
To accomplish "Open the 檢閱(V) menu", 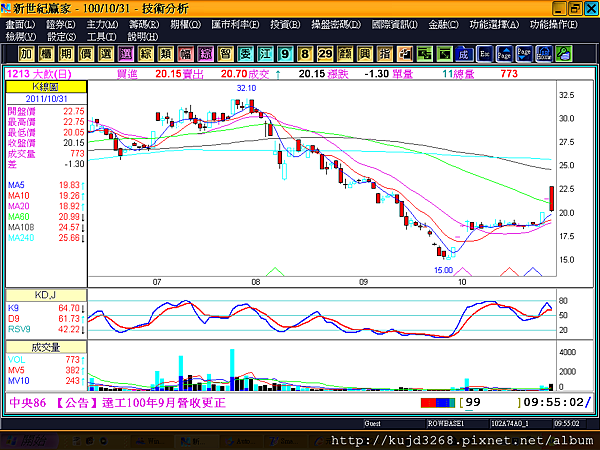I will 21,37.
